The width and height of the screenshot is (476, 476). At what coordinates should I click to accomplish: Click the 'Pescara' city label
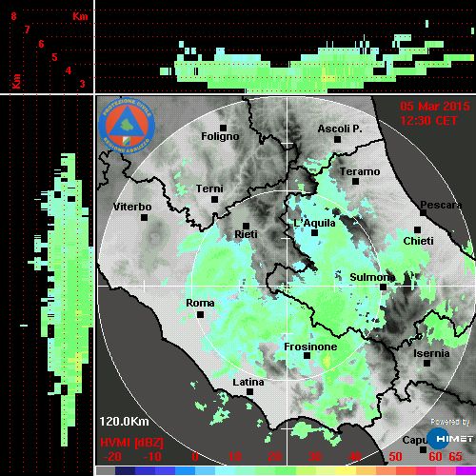[441, 205]
